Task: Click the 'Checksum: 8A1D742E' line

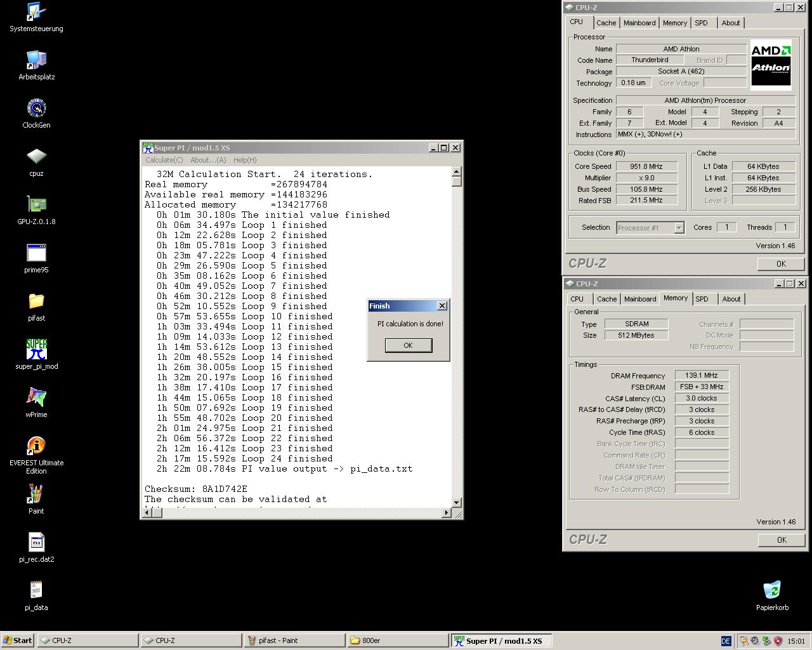Action: pyautogui.click(x=196, y=489)
